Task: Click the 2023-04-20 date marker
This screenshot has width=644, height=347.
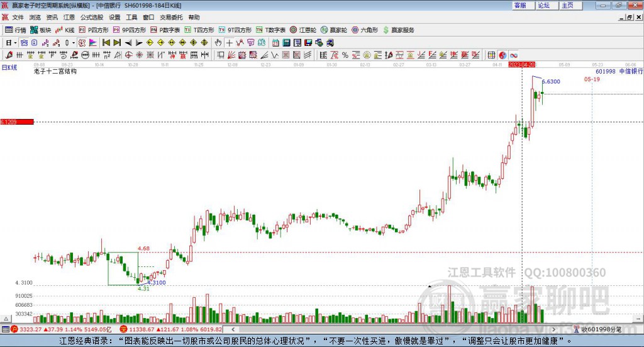Action: click(x=521, y=65)
